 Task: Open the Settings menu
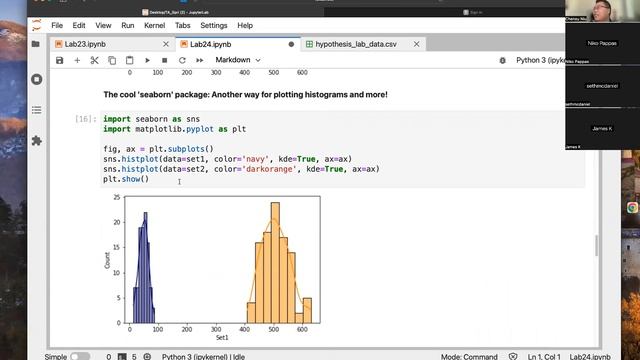(213, 25)
